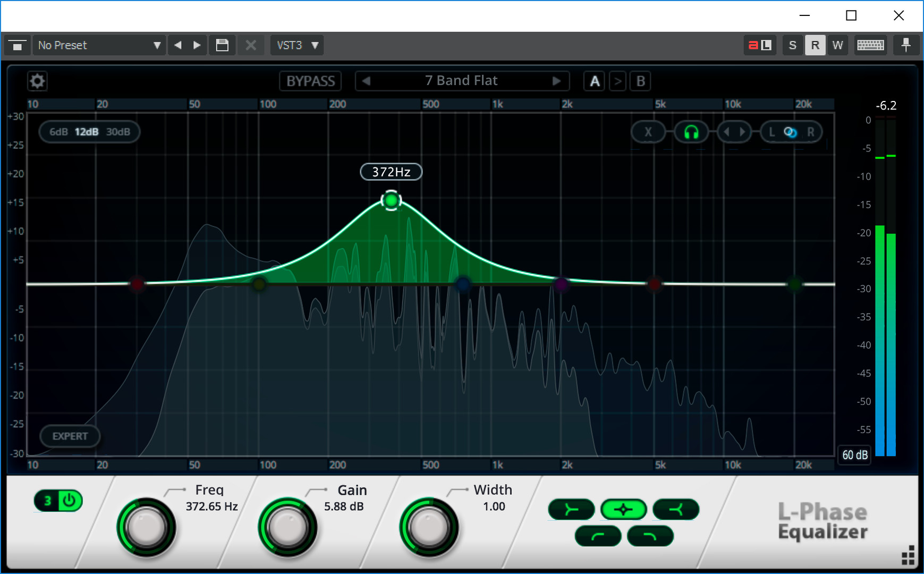Click the on-screen keyboard icon in the toolbar

tap(870, 45)
